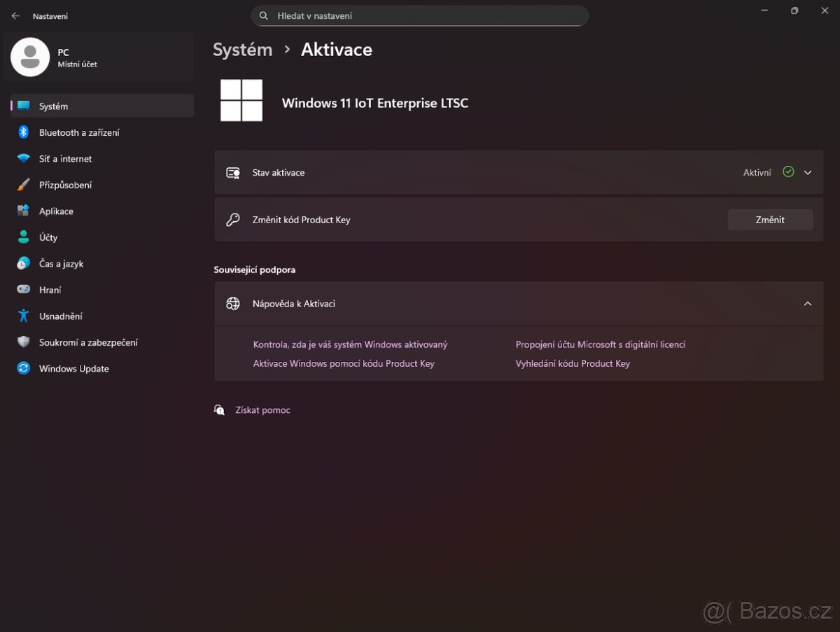The image size is (840, 632).
Task: Click the Bluetooth a zařízení icon
Action: [x=24, y=132]
